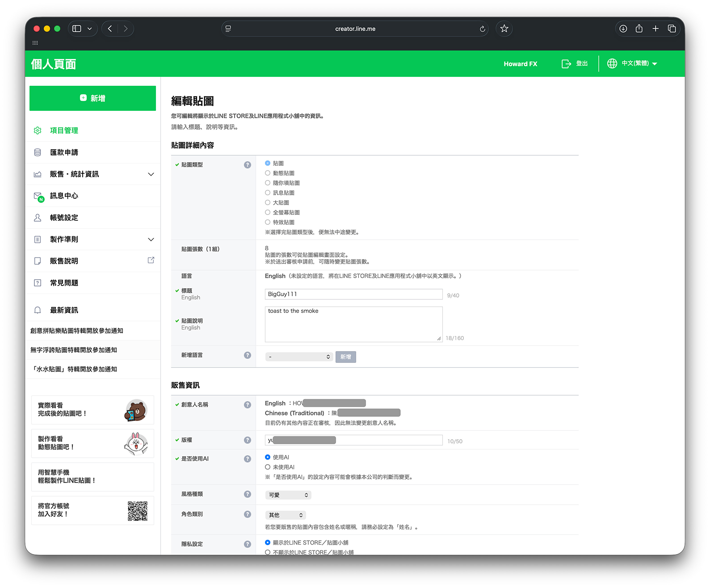Image resolution: width=710 pixels, height=588 pixels.
Task: Click the Safari sidebar toggle icon
Action: pos(77,29)
